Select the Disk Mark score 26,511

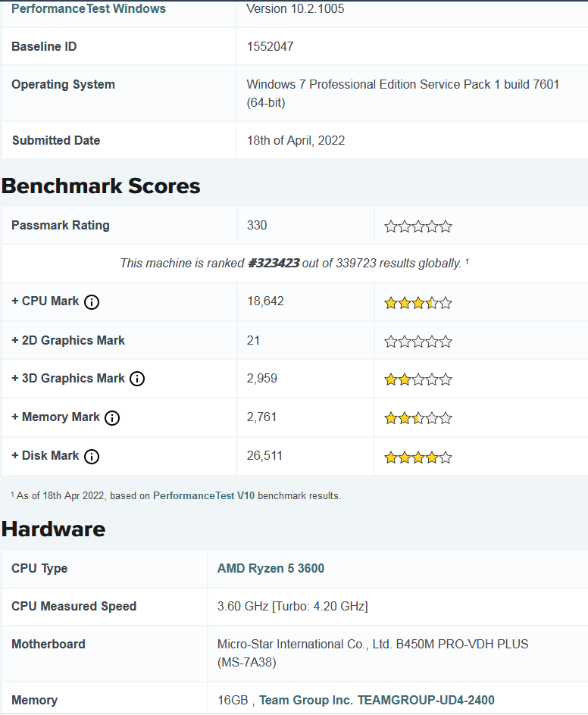(264, 455)
